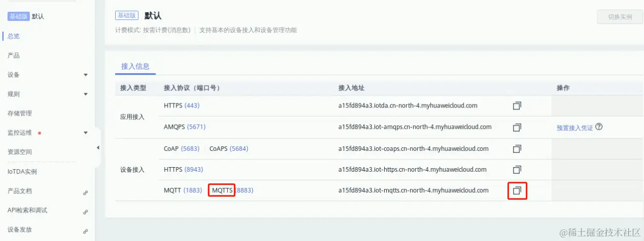The image size is (644, 241).
Task: Click the 接入地址 column header
Action: click(x=351, y=88)
